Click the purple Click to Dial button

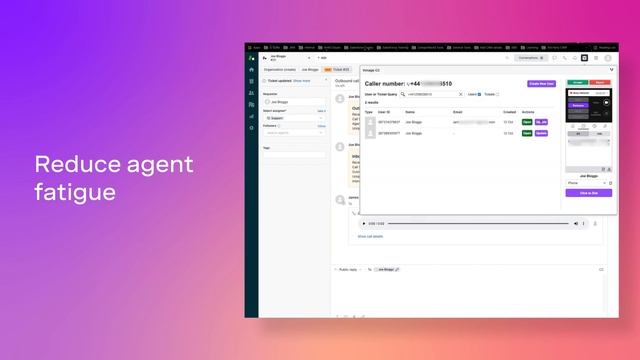[589, 193]
